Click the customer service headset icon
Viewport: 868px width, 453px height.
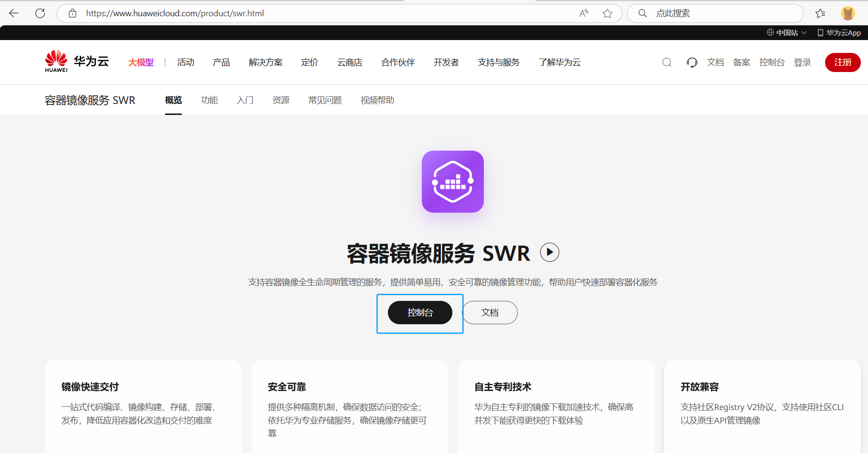coord(692,62)
